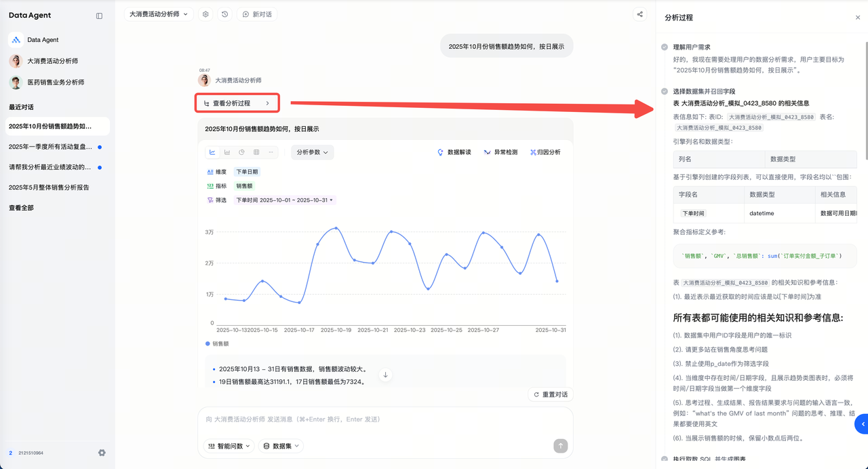Image resolution: width=868 pixels, height=469 pixels.
Task: Open conversation 请帮我分析最近业绩波动的…
Action: pos(58,167)
